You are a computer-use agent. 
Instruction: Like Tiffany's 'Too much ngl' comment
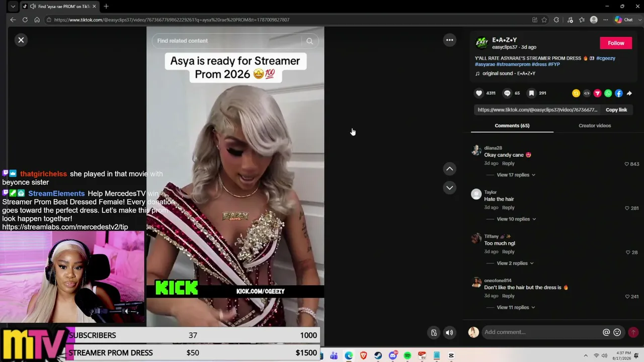tap(628, 252)
